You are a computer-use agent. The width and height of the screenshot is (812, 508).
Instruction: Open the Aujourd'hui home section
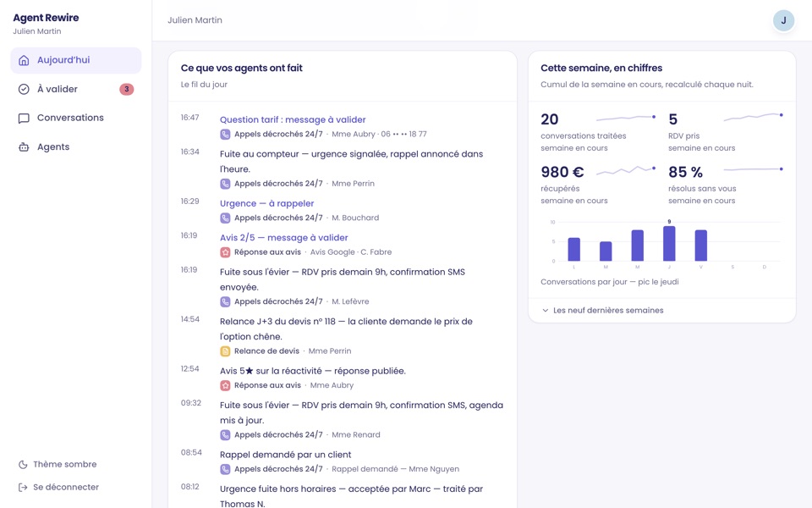(75, 60)
